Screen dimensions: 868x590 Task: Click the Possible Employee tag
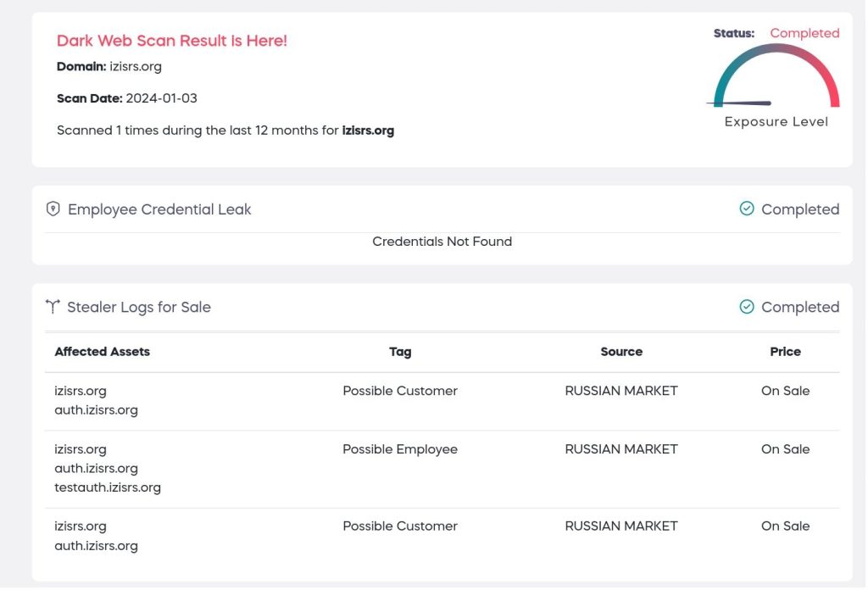400,449
